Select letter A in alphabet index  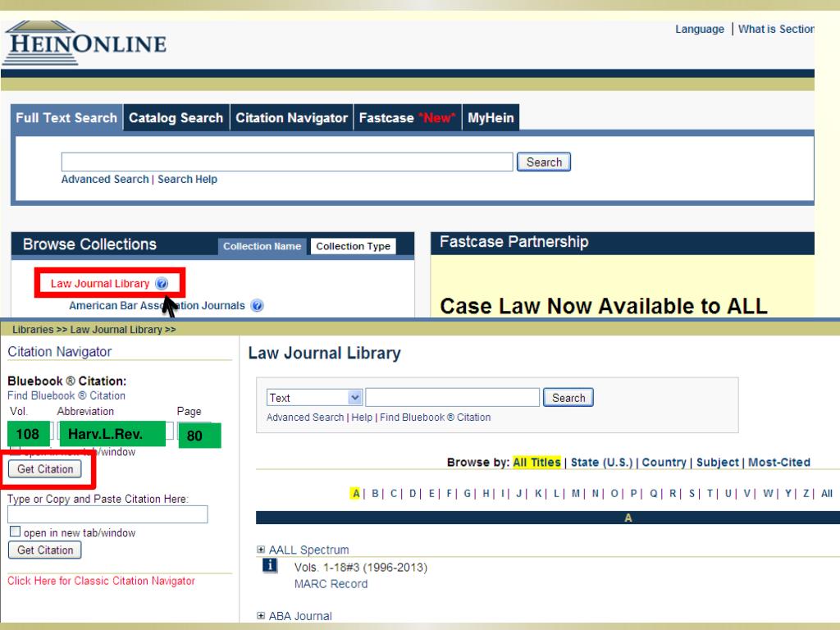click(356, 493)
